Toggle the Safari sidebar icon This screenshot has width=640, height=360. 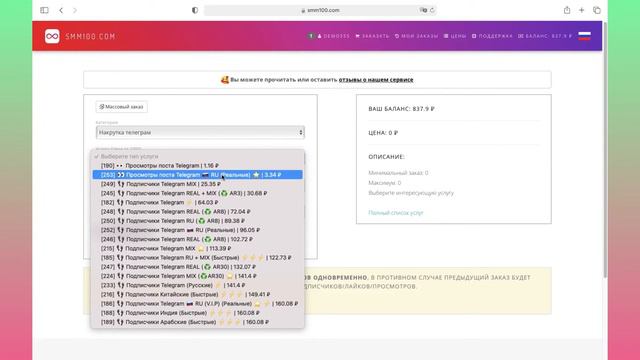(44, 10)
